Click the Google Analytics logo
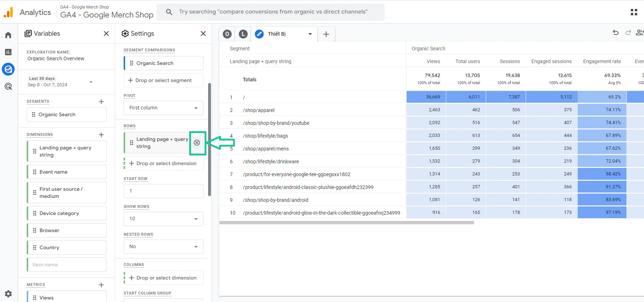The height and width of the screenshot is (302, 644). pos(8,12)
